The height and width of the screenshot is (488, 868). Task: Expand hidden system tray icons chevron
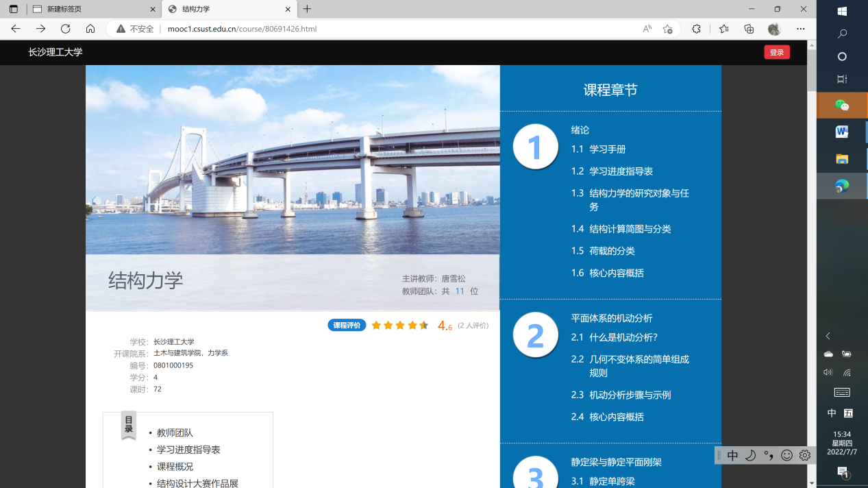[828, 336]
